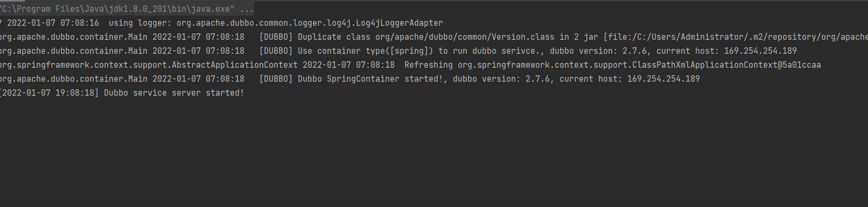Click the empty console area below output
Image resolution: width=868 pixels, height=207 pixels.
coord(434,153)
